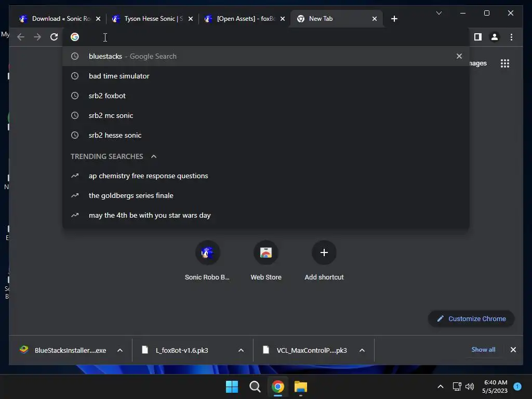Choose srb2 hesse sonic suggestion

pos(266,135)
